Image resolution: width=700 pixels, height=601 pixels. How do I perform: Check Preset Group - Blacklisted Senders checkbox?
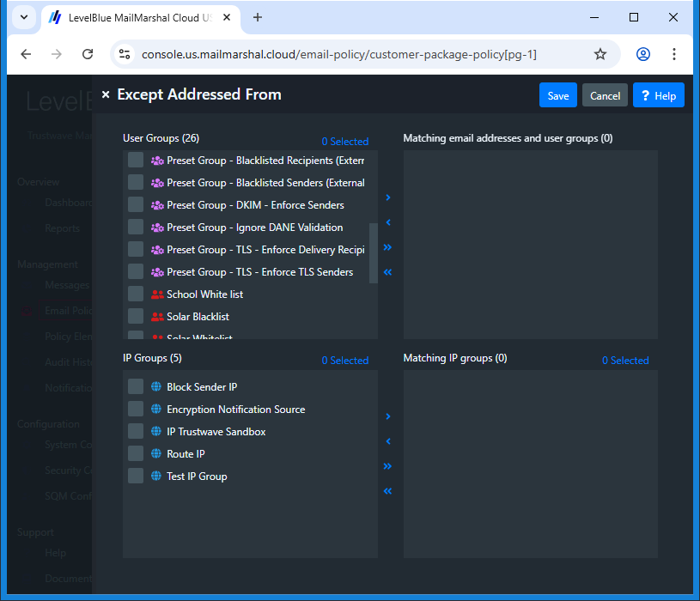[x=136, y=183]
